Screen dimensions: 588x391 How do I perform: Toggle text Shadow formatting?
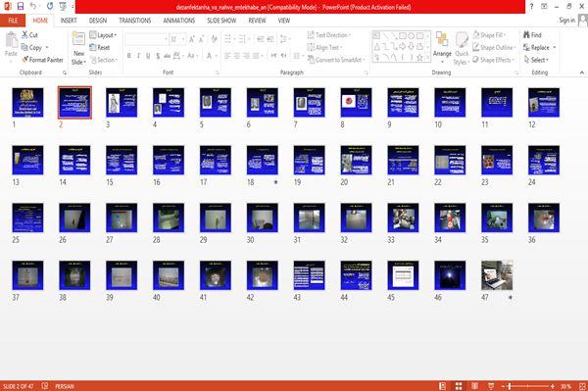click(x=158, y=56)
